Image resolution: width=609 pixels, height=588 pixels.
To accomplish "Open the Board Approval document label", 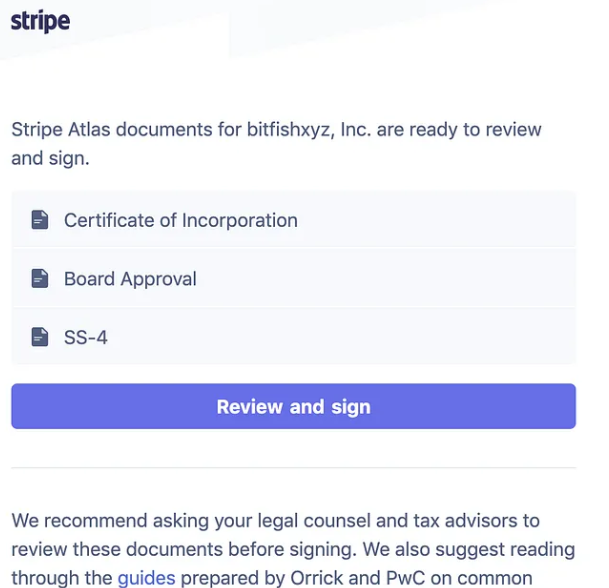I will coord(130,279).
